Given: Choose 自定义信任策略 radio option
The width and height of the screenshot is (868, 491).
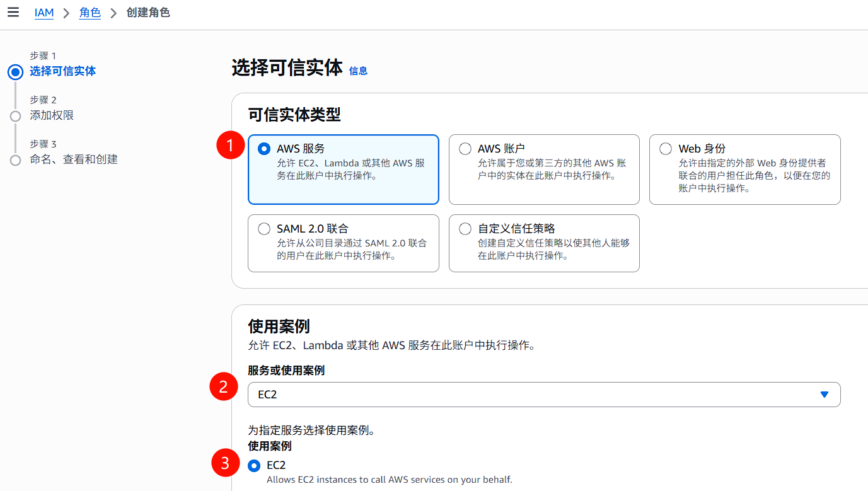Looking at the screenshot, I should (x=465, y=229).
